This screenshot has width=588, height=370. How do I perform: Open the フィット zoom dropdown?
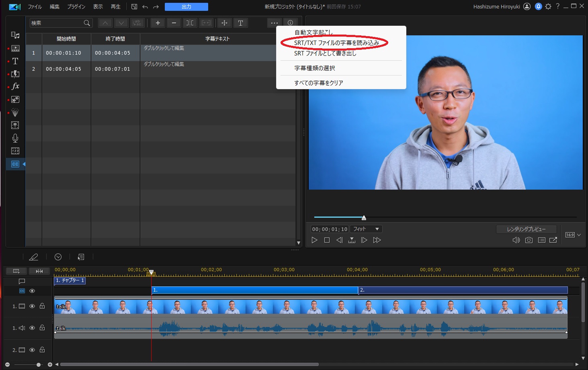pyautogui.click(x=366, y=229)
